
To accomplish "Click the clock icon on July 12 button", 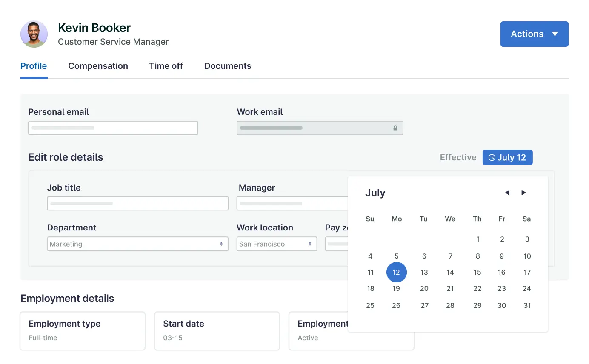I will (x=492, y=158).
